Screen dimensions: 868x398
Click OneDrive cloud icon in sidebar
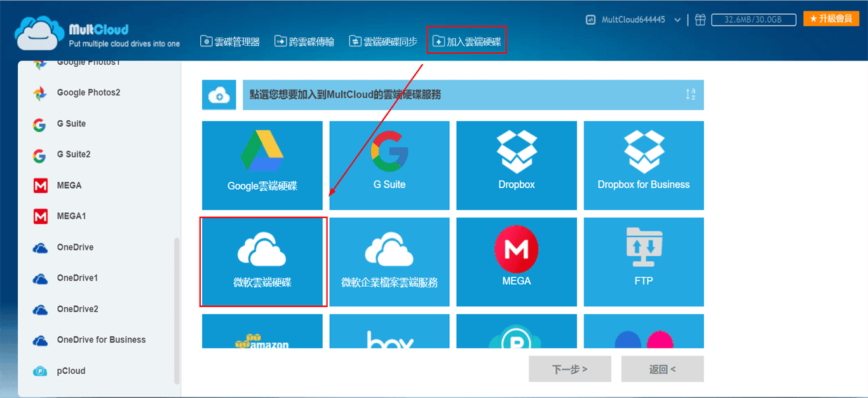point(40,248)
